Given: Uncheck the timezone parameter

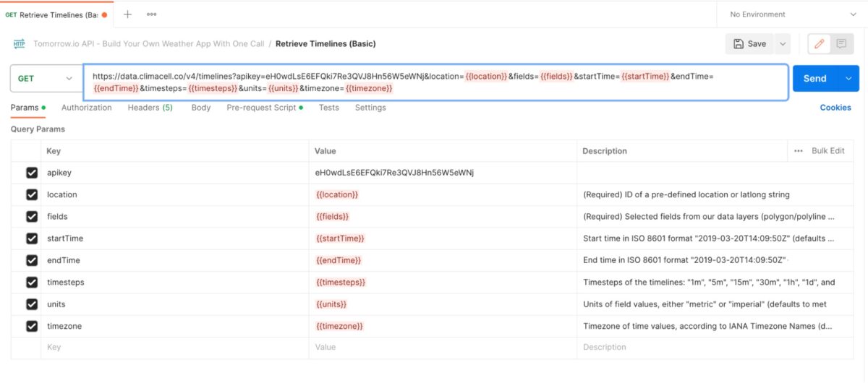Looking at the screenshot, I should pyautogui.click(x=32, y=326).
